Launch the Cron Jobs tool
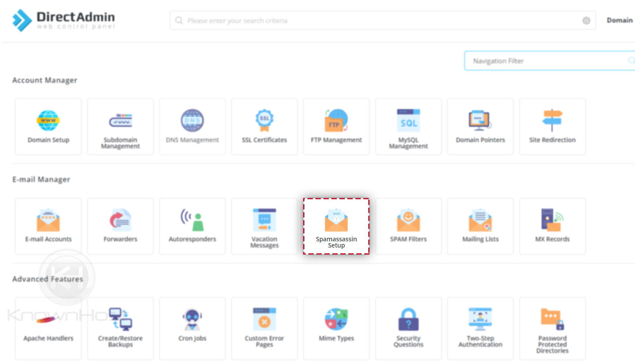Viewport: 635px width, 364px height. coord(192,328)
